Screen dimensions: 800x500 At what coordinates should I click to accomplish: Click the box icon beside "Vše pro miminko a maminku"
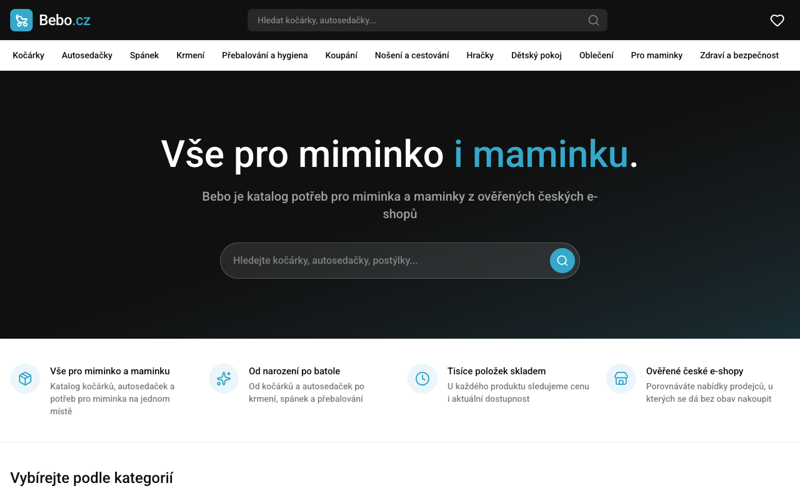click(x=25, y=379)
